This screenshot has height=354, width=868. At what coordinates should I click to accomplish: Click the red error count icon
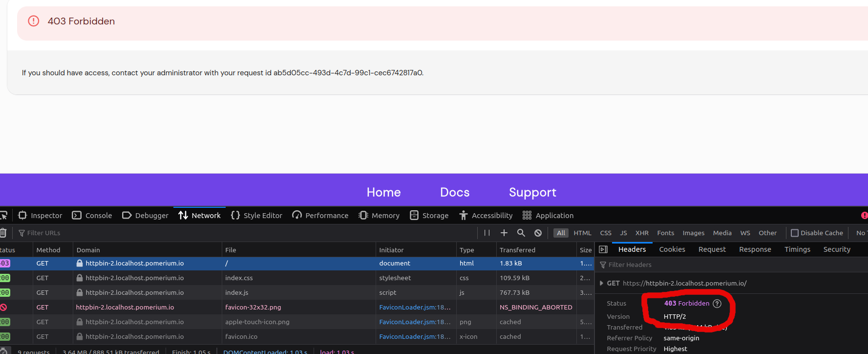pyautogui.click(x=864, y=215)
